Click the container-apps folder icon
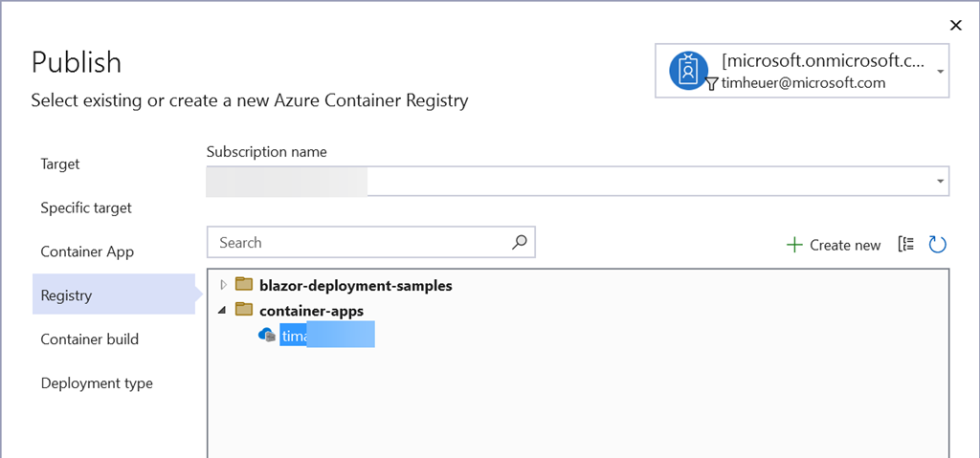 pos(244,309)
